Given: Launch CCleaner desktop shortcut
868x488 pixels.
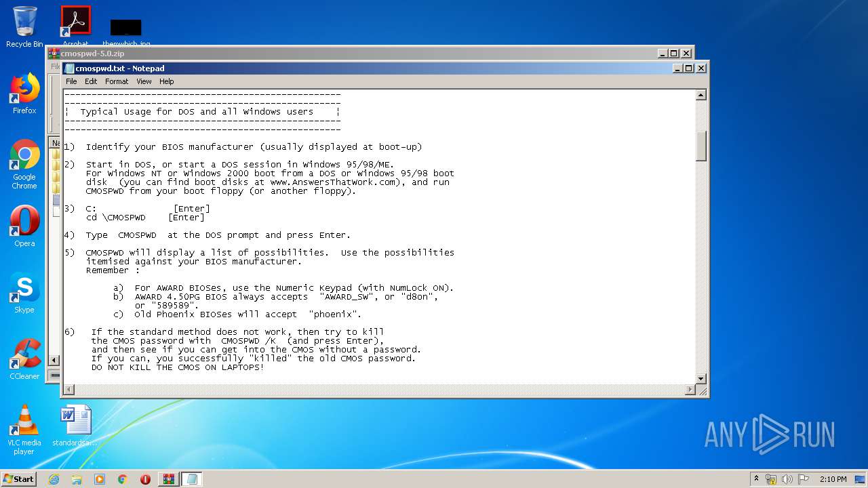Looking at the screenshot, I should (24, 359).
